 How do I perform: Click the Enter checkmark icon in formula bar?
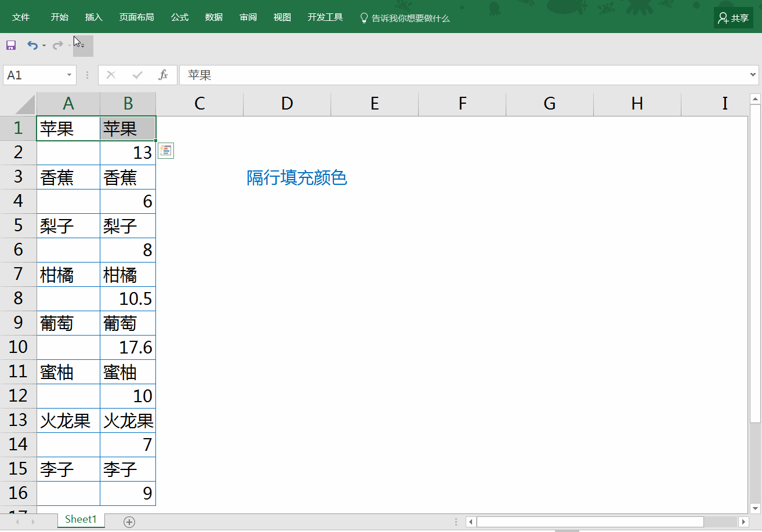pos(137,75)
